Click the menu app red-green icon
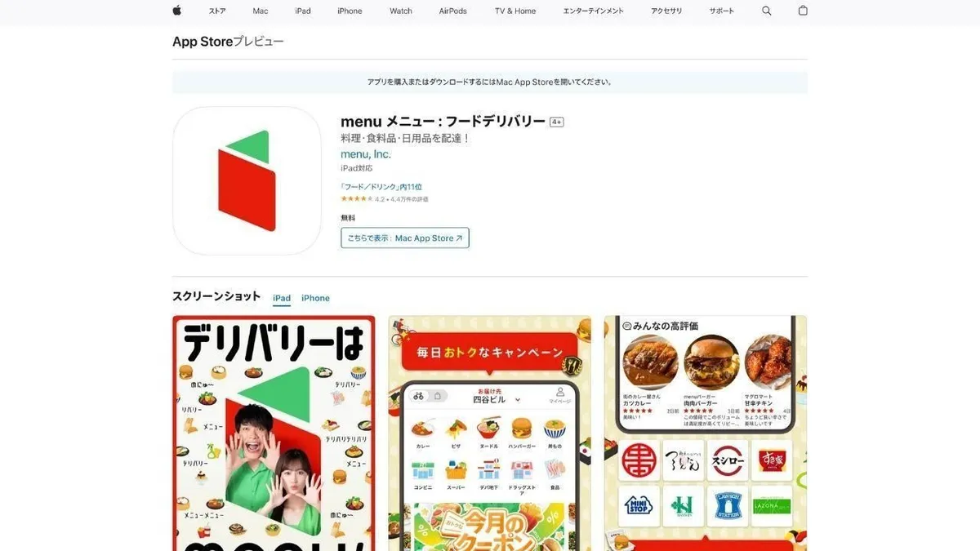980x551 pixels. click(x=247, y=180)
